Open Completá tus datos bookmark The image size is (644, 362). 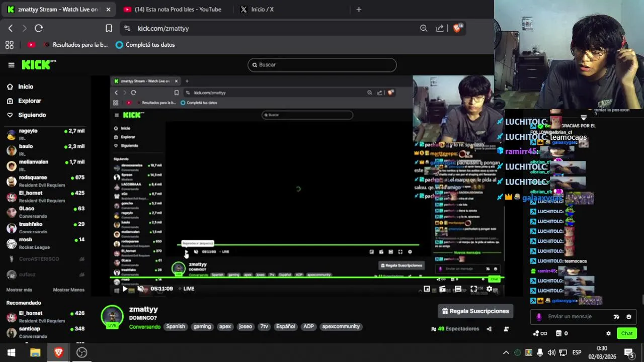click(x=145, y=45)
